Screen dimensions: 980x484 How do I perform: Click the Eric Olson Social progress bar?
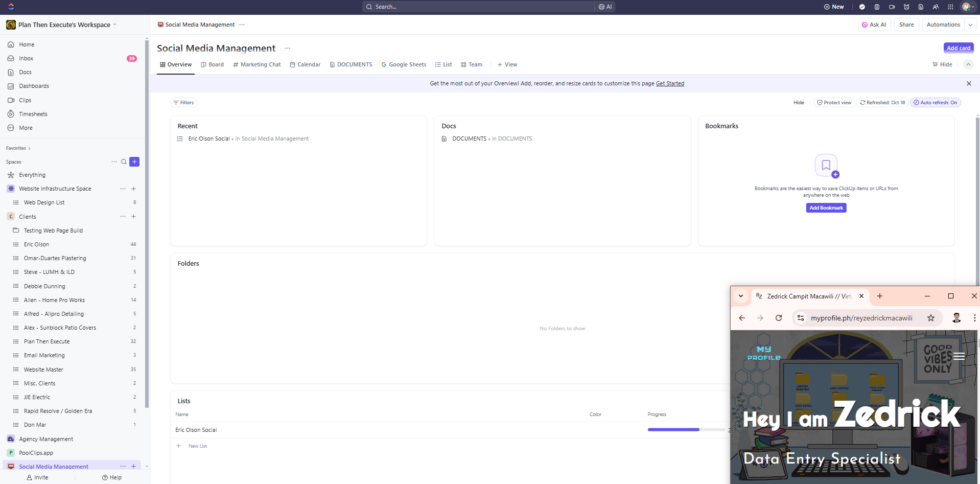(686, 430)
